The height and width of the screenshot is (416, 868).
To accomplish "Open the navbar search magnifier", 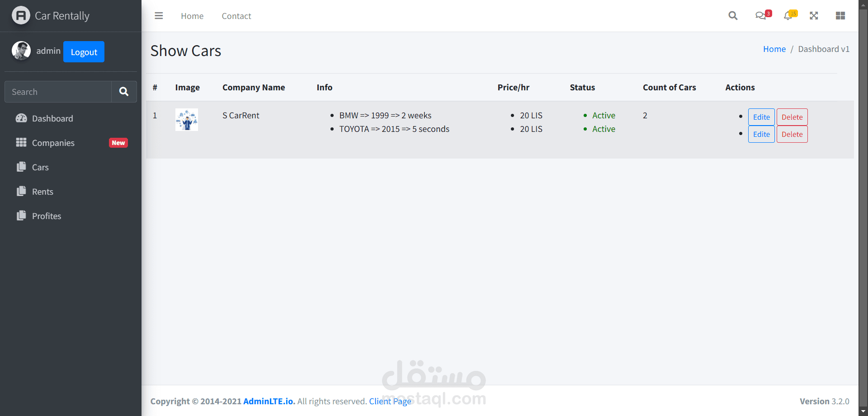I will click(x=733, y=16).
